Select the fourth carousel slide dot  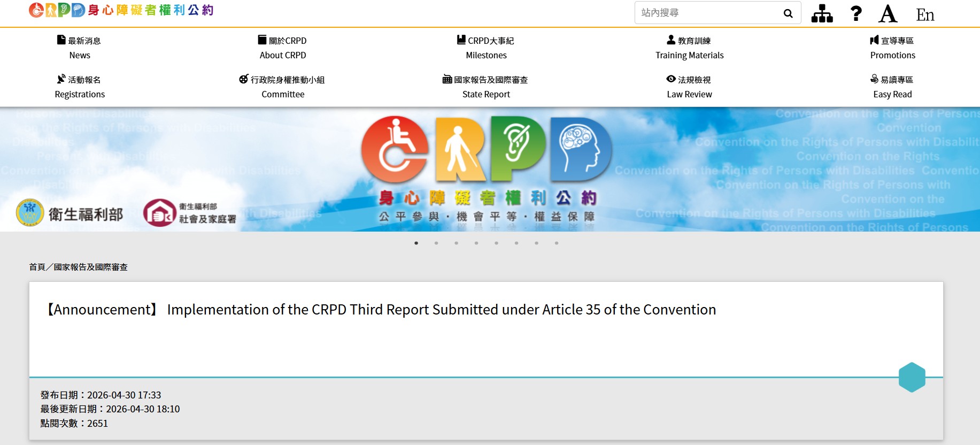pos(476,243)
